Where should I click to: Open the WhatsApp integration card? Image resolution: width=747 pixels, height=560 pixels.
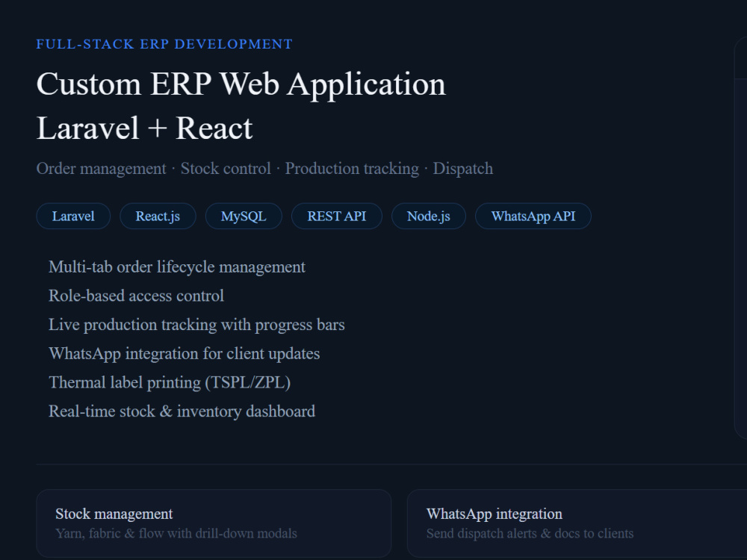[577, 523]
